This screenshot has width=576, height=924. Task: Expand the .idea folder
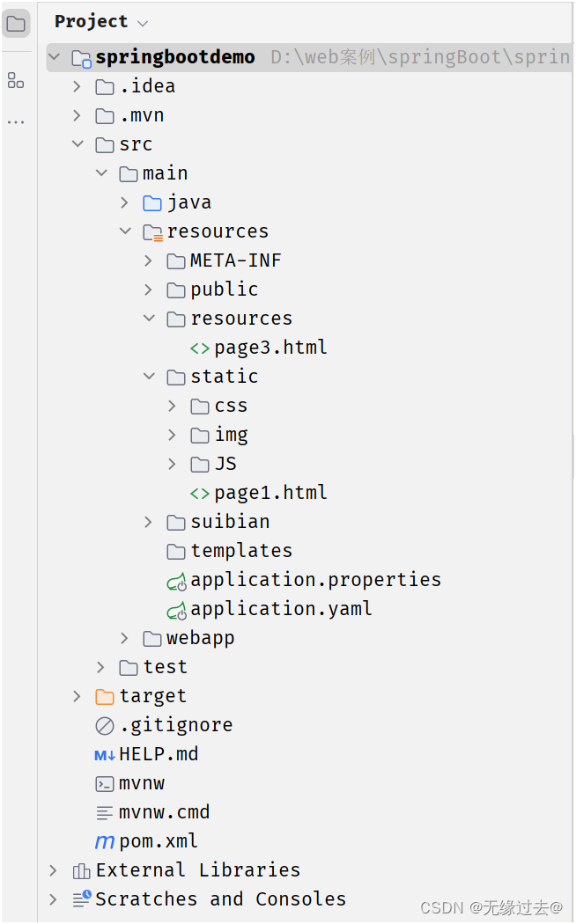pyautogui.click(x=77, y=85)
